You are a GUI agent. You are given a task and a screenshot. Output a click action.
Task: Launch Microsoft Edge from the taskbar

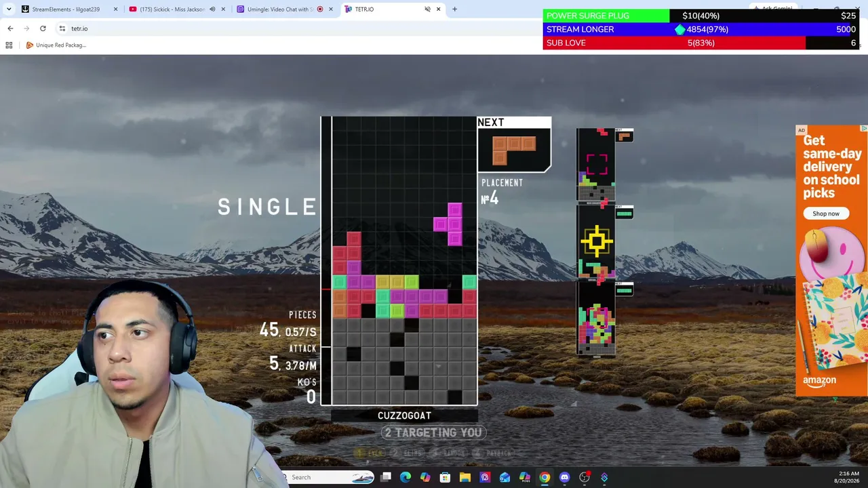coord(406,477)
